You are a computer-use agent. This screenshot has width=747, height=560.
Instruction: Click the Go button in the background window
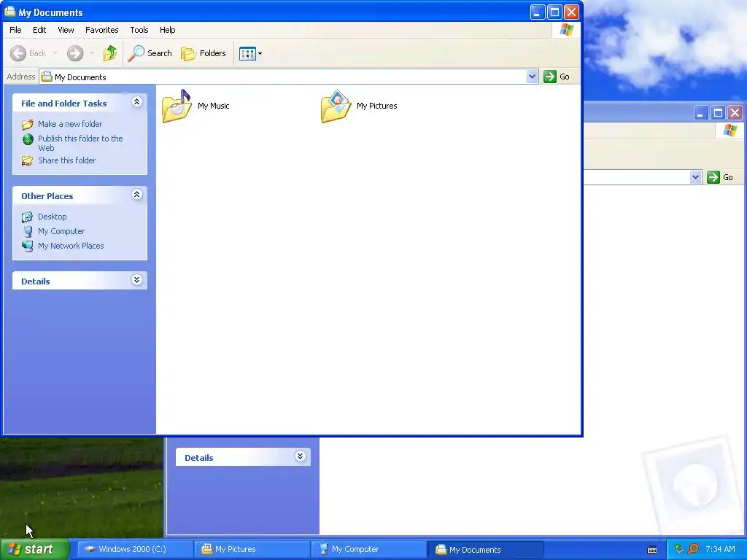pyautogui.click(x=720, y=177)
